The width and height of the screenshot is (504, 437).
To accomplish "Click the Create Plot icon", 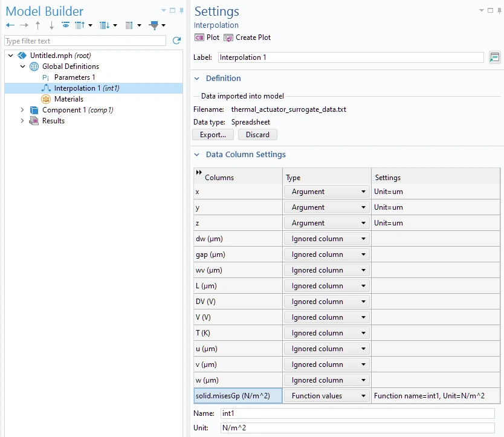I will coord(228,37).
